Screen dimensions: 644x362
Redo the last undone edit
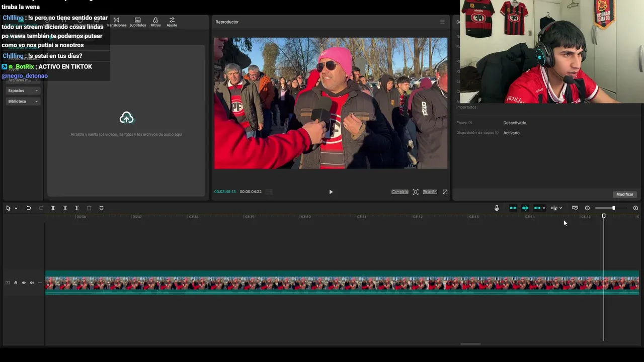point(41,208)
